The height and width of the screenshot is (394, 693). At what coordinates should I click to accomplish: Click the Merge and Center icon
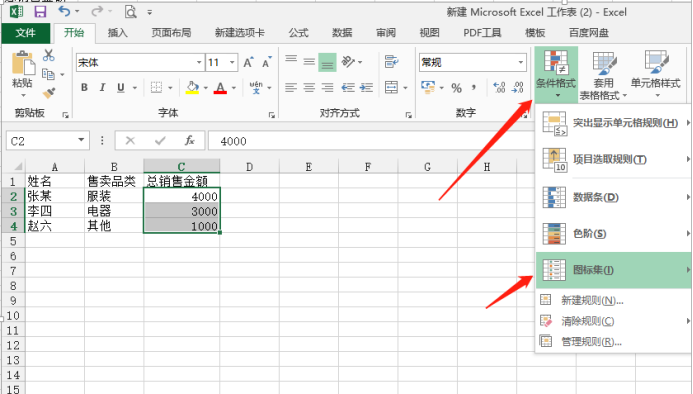tap(392, 88)
